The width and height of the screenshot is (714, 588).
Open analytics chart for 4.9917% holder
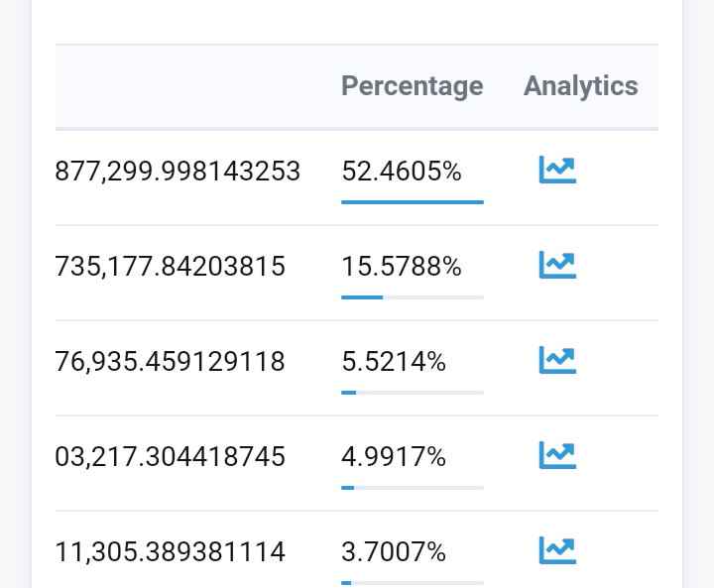[x=557, y=455]
